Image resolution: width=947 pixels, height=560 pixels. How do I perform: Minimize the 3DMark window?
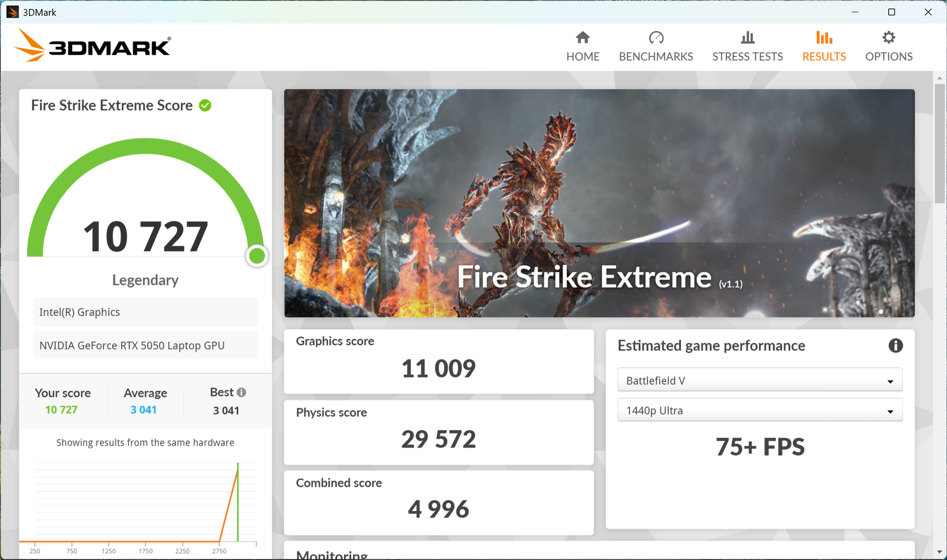(x=855, y=12)
